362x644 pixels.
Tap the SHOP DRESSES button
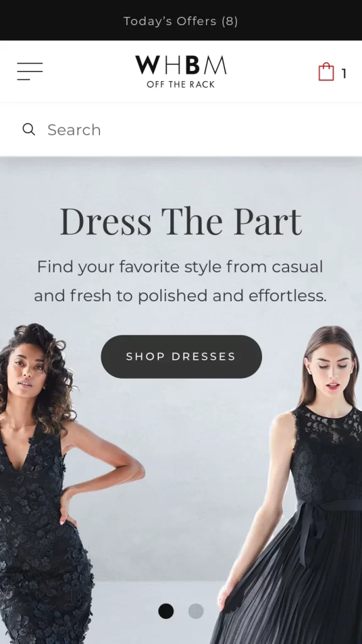(182, 357)
